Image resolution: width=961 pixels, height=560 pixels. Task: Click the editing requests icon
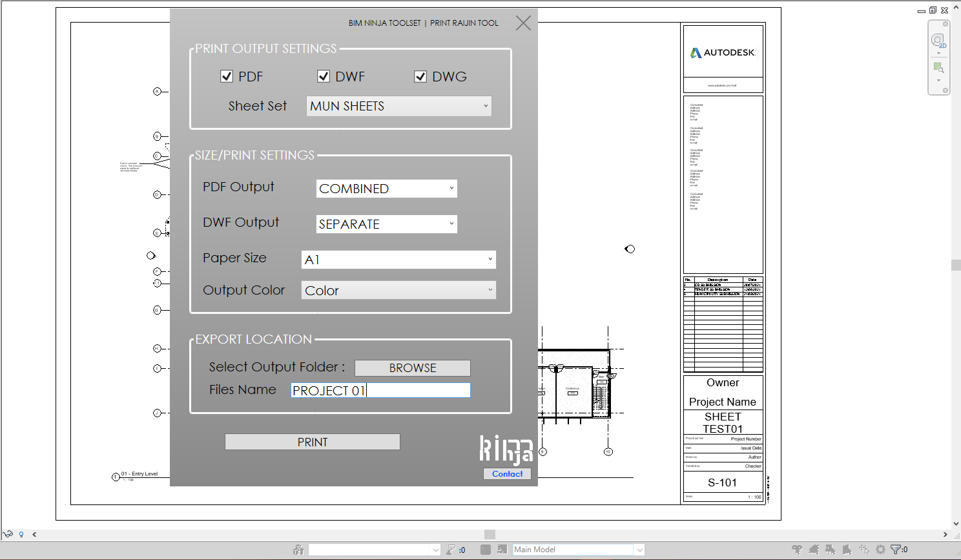[x=451, y=550]
